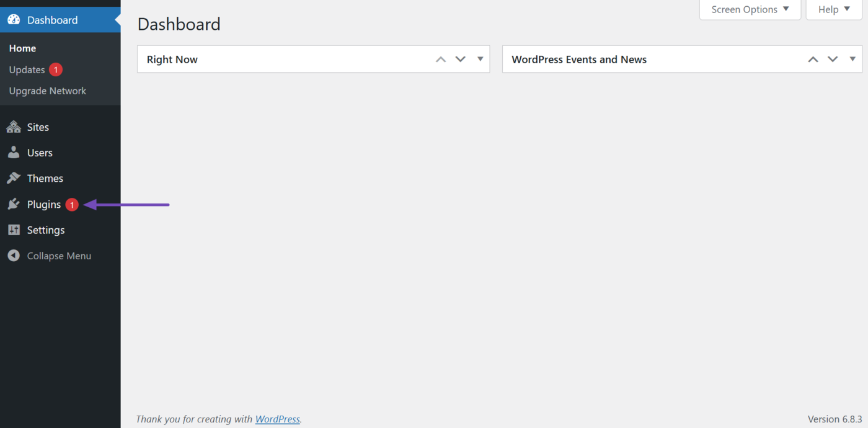
Task: Open Settings via its sidebar icon
Action: 14,230
